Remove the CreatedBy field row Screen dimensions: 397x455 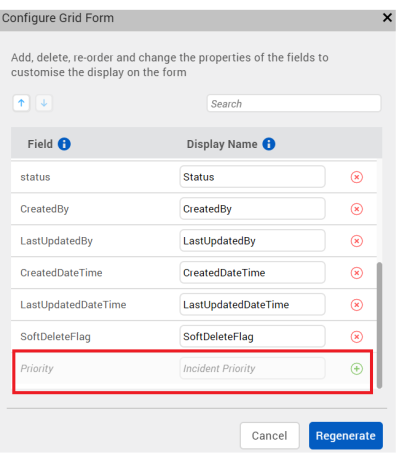click(x=356, y=209)
